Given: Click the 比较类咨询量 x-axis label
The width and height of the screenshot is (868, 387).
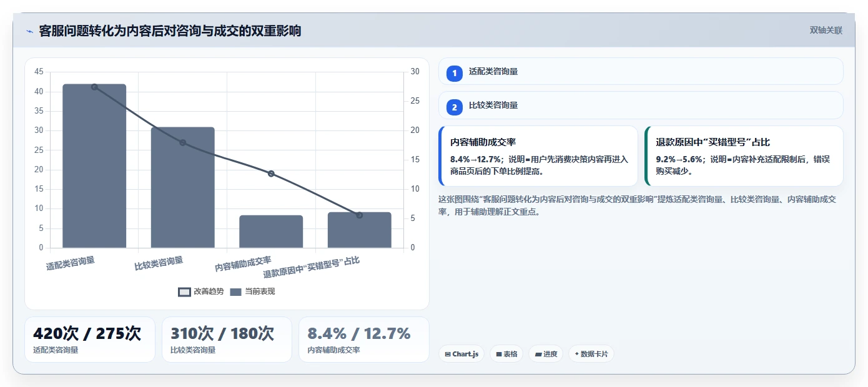Looking at the screenshot, I should coord(159,263).
